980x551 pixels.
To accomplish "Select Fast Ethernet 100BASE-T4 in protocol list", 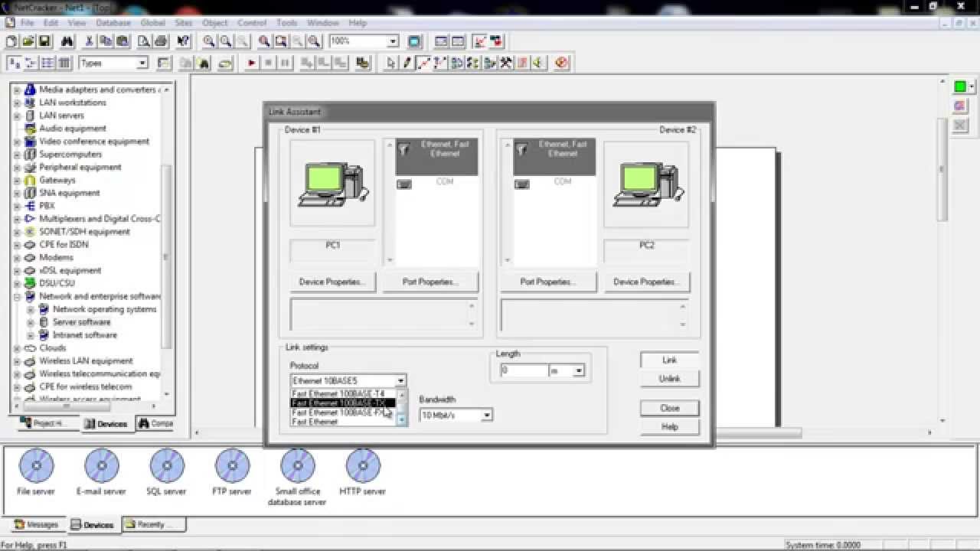I will (x=343, y=393).
